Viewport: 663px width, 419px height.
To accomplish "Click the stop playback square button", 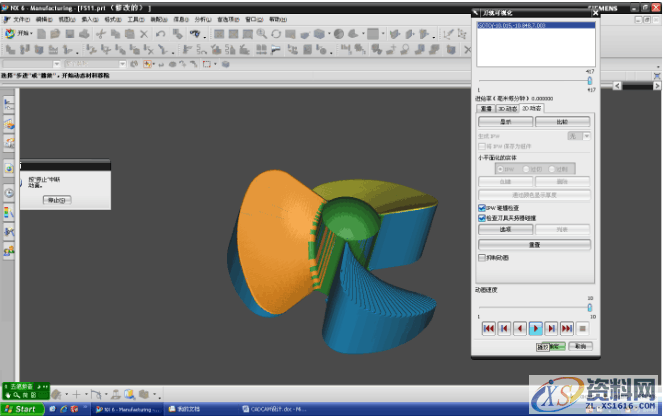I will (x=583, y=328).
